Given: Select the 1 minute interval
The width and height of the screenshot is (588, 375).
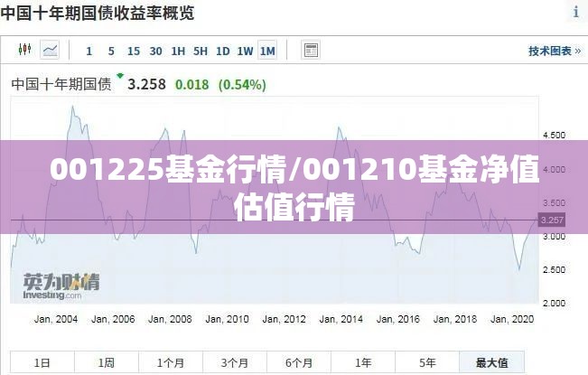Looking at the screenshot, I should click(89, 51).
